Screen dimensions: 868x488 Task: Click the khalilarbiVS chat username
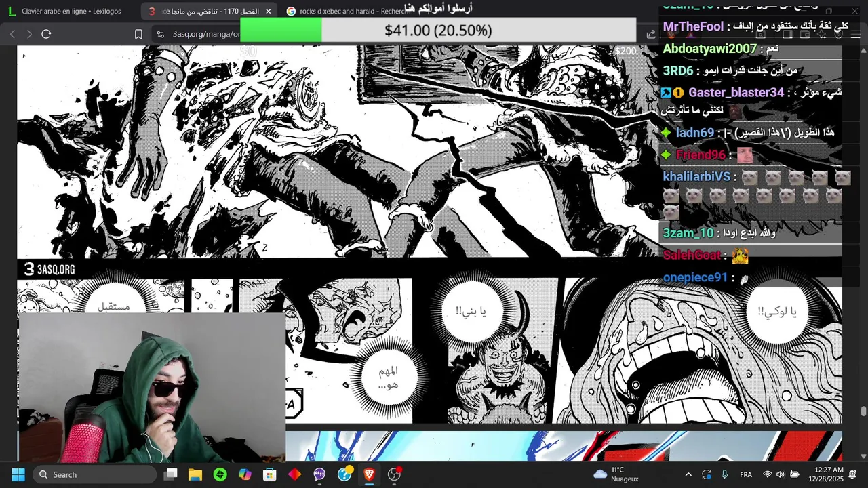[696, 176]
